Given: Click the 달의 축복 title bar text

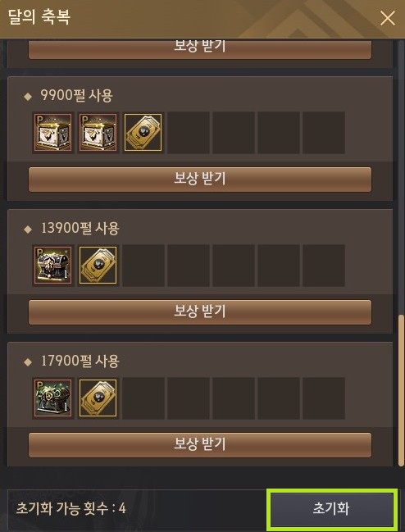Looking at the screenshot, I should tap(39, 17).
